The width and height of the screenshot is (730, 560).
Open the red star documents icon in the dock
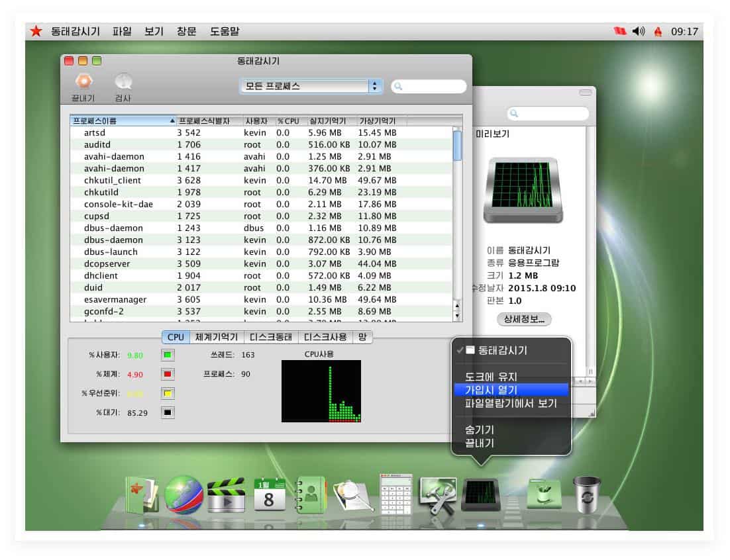(142, 496)
